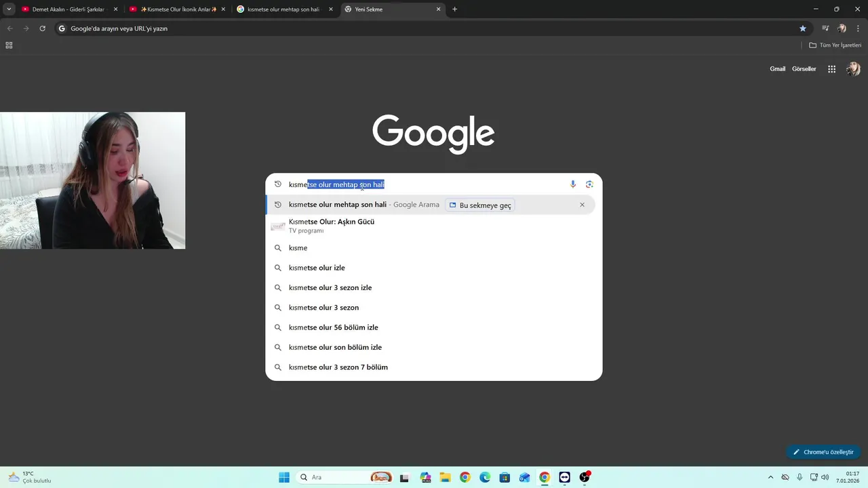Select 'kısmetse olur son bölüm izle' suggestion
Image resolution: width=868 pixels, height=488 pixels.
pyautogui.click(x=431, y=347)
